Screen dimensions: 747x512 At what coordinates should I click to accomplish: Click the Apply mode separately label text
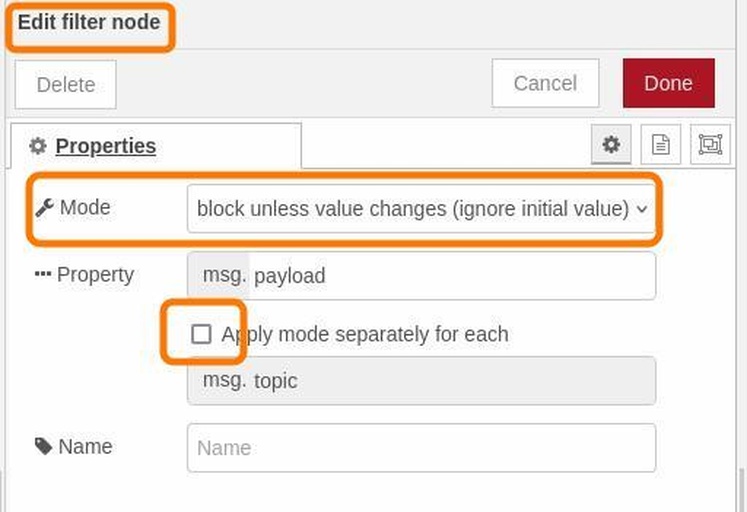click(365, 334)
